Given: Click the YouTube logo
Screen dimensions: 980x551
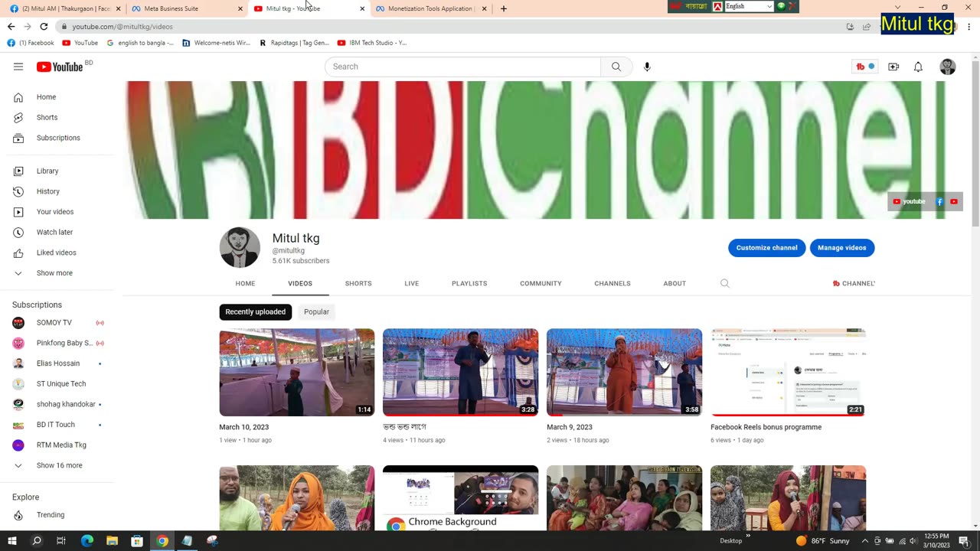Looking at the screenshot, I should (x=60, y=67).
